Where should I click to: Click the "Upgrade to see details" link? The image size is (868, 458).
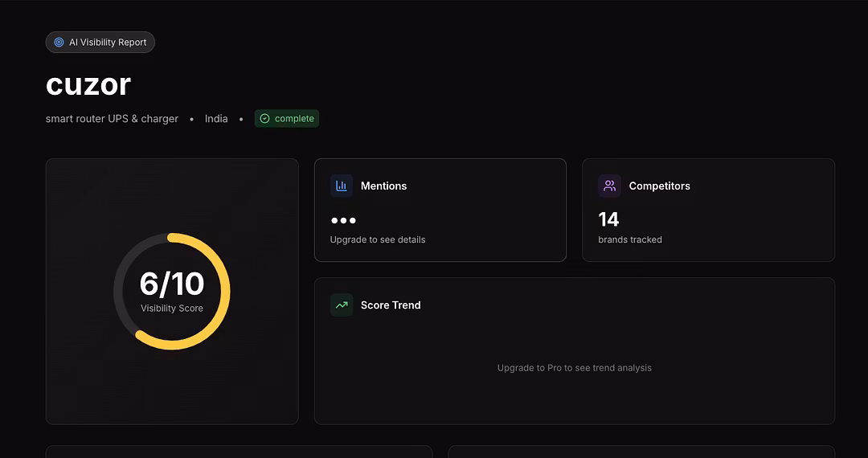pyautogui.click(x=378, y=239)
